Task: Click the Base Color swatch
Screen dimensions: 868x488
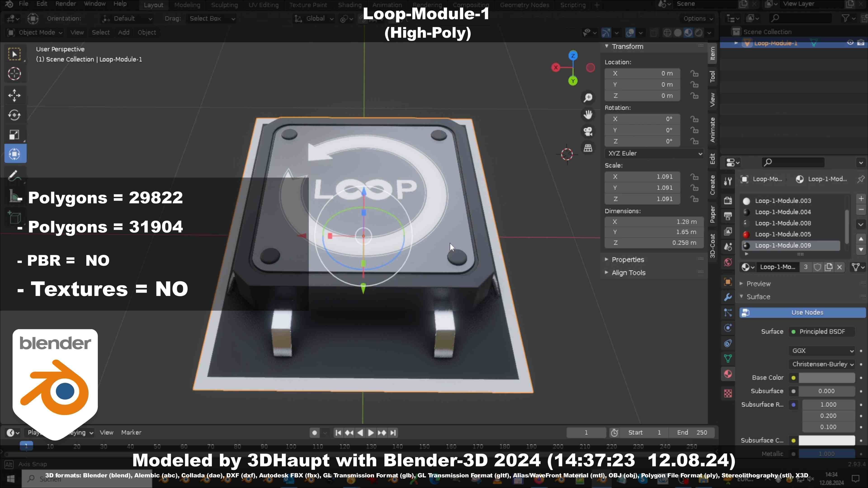Action: 827,378
